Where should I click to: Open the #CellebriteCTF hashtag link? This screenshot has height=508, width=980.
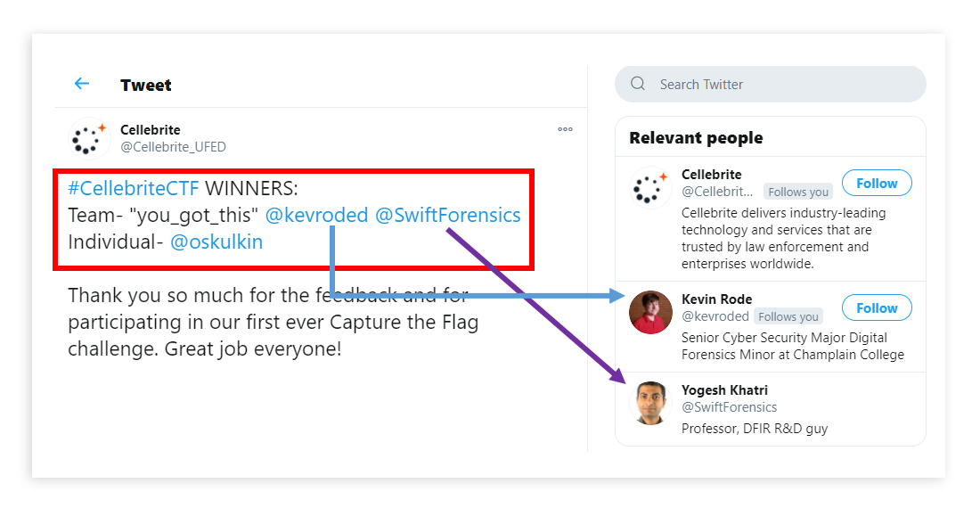(134, 189)
